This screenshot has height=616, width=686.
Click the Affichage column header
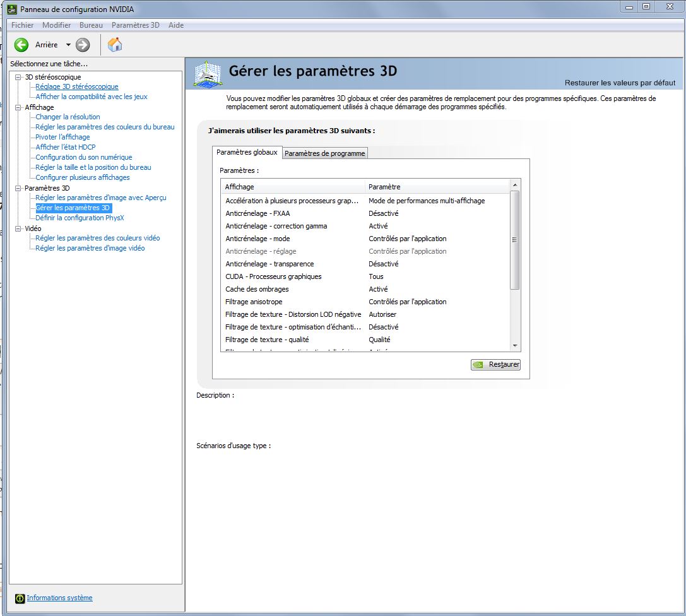293,187
